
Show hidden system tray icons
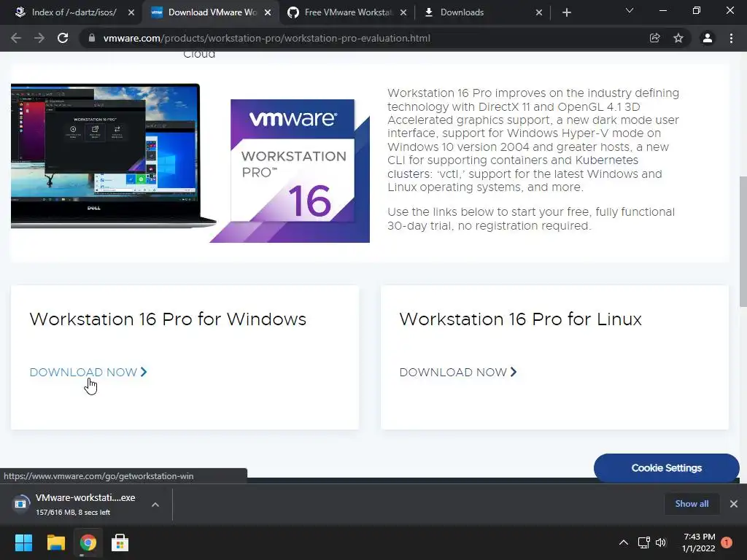coord(624,542)
